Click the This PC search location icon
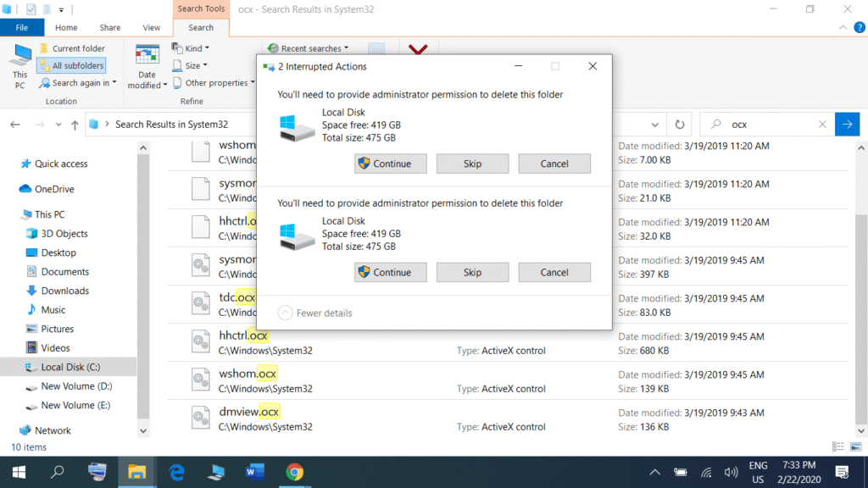The height and width of the screenshot is (488, 868). point(19,64)
